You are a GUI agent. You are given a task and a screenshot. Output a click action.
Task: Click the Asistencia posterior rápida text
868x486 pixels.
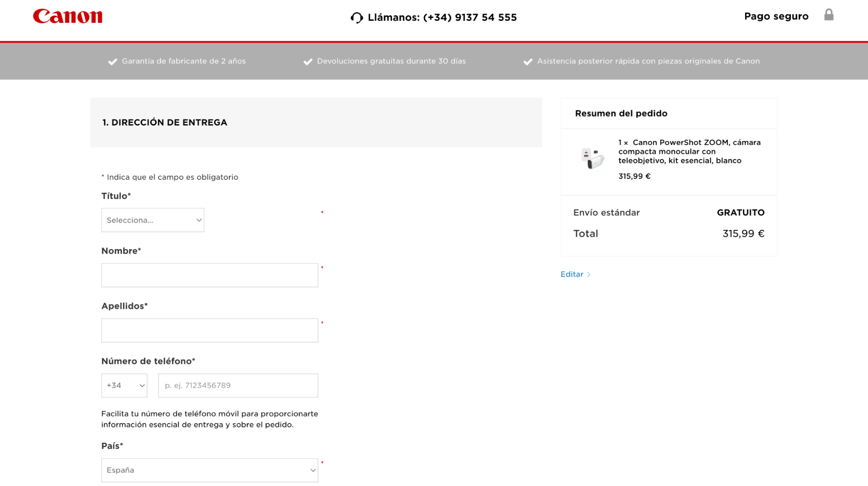(x=648, y=61)
